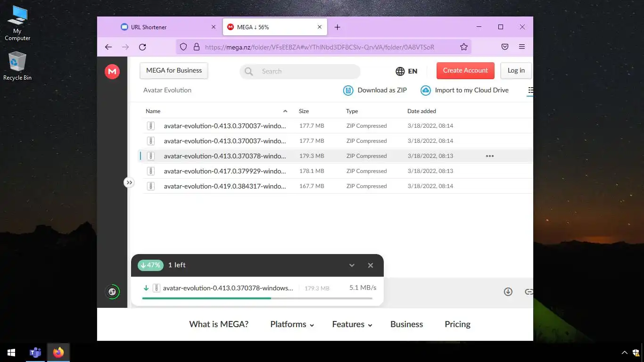This screenshot has width=644, height=362.
Task: Click the MEGA for Business button
Action: [174, 71]
